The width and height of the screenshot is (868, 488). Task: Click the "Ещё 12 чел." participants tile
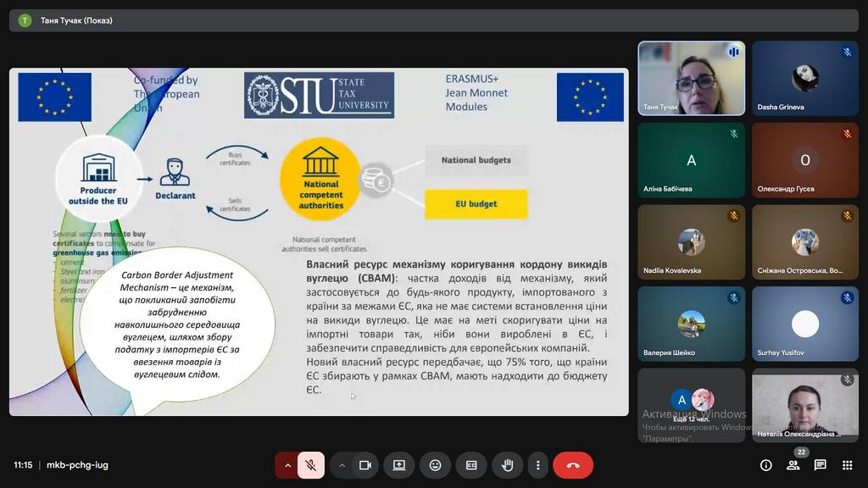pyautogui.click(x=691, y=405)
